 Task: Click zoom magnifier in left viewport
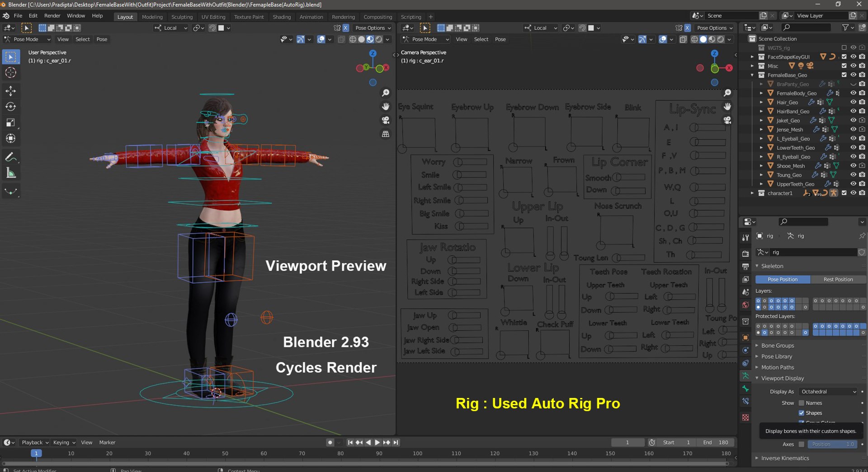click(x=386, y=93)
